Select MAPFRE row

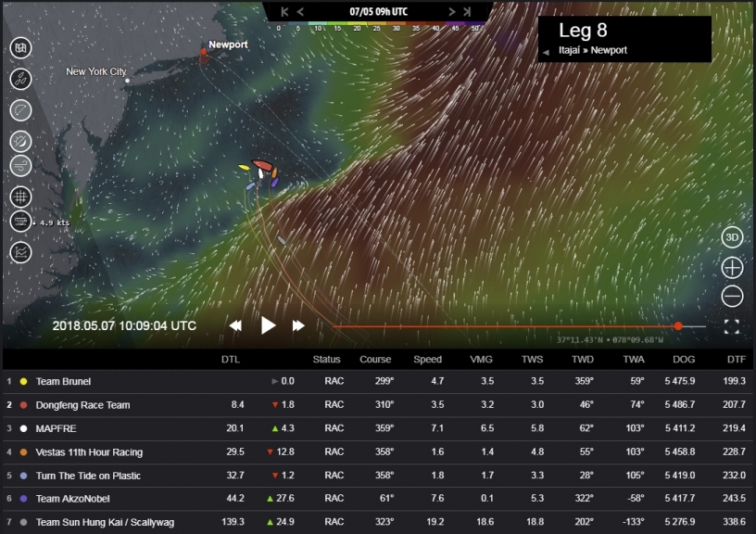[378, 428]
